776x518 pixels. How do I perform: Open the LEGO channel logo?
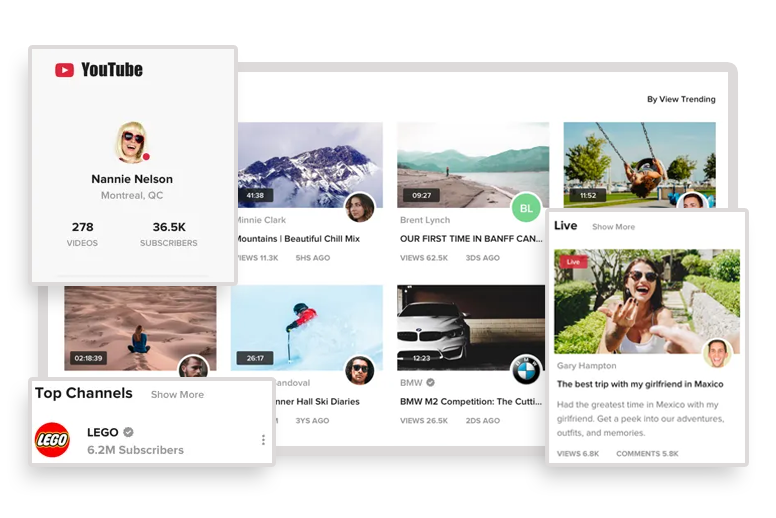tap(52, 440)
